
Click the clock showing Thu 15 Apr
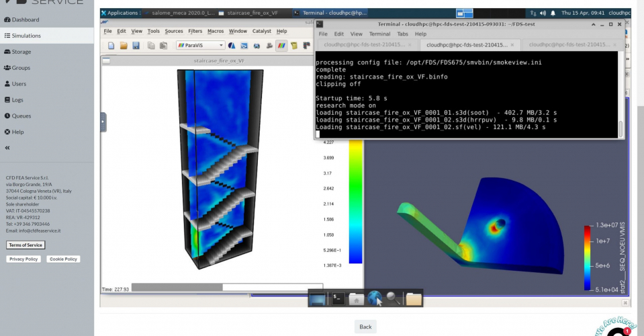582,13
